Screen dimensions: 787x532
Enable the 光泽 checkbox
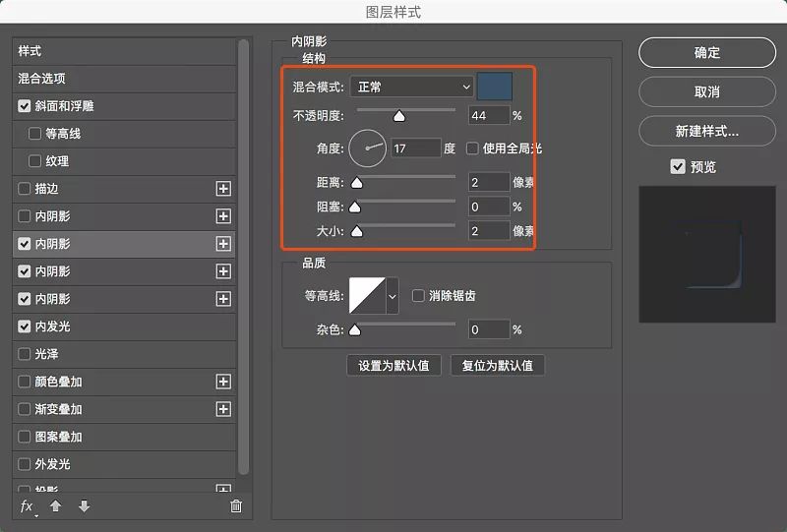click(x=24, y=354)
